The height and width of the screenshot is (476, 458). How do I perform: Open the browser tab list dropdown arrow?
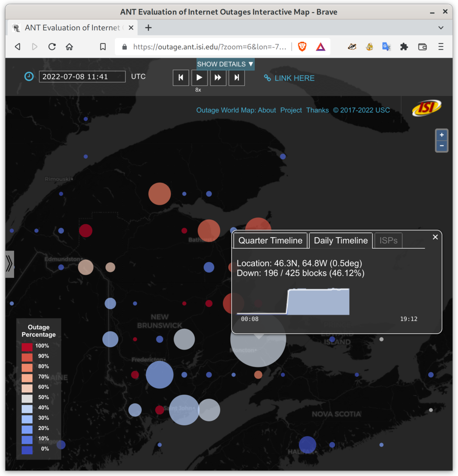(441, 28)
